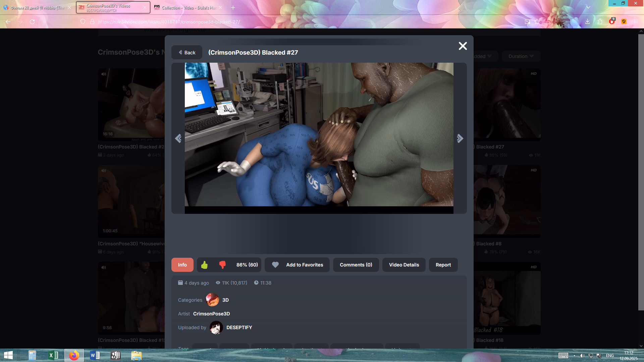Go to previous video with left arrow
This screenshot has width=644, height=362.
[178, 138]
